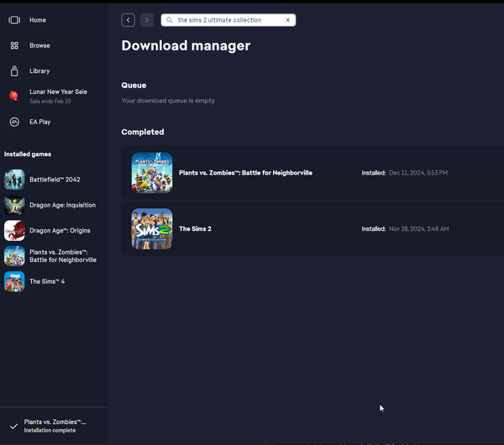Click the Home icon in sidebar

pos(14,20)
